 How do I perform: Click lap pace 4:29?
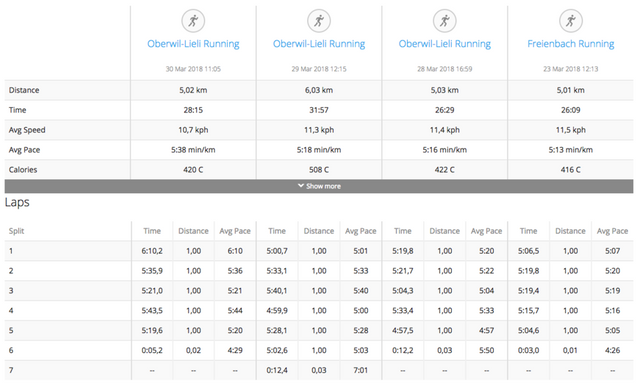point(235,351)
